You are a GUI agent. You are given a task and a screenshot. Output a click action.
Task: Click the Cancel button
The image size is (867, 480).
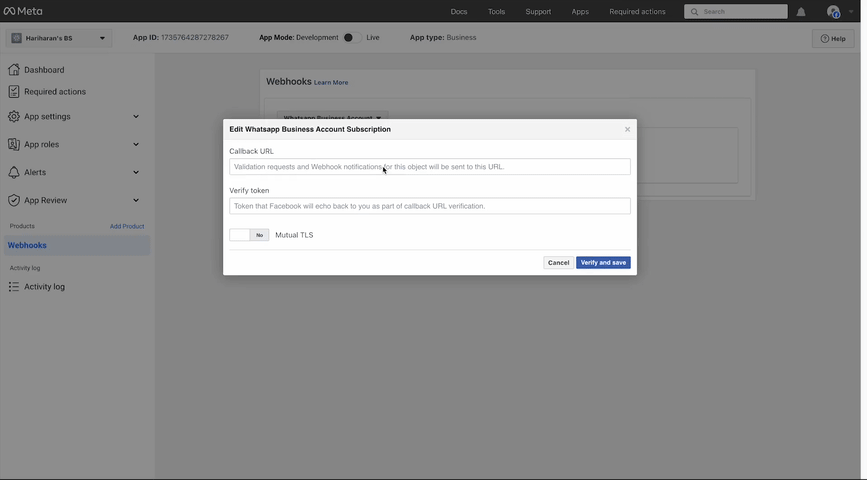[x=558, y=263]
